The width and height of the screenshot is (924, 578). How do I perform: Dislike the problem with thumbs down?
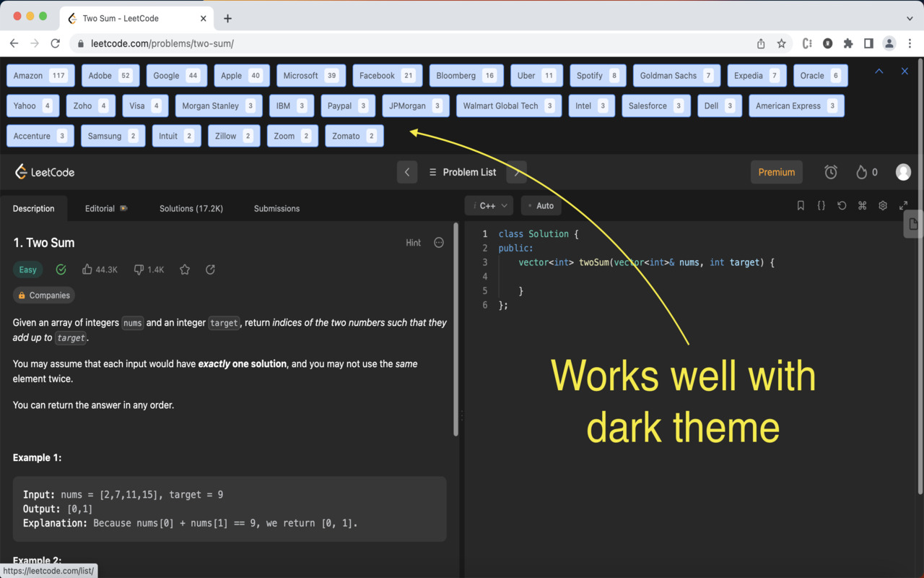(149, 269)
